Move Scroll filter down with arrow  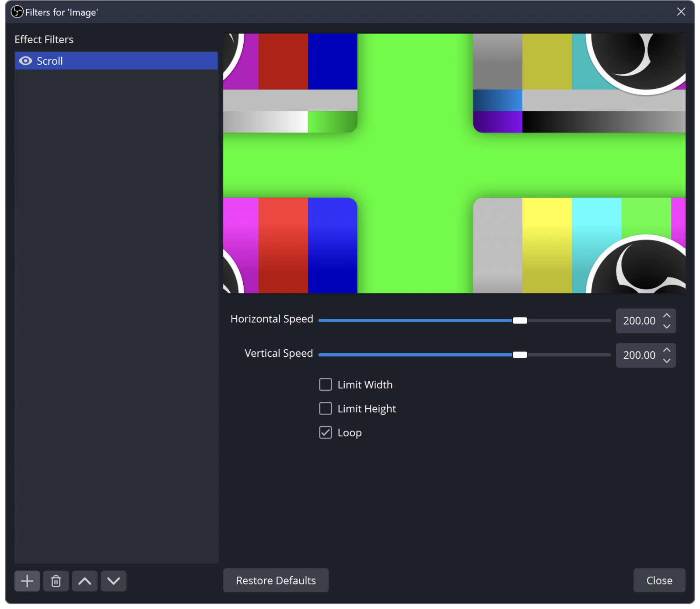click(x=114, y=581)
